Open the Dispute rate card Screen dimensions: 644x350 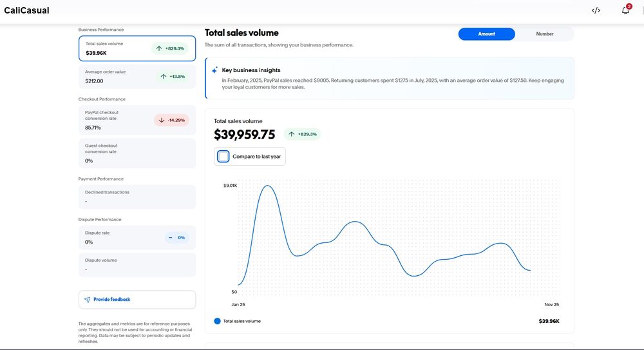pos(116,237)
